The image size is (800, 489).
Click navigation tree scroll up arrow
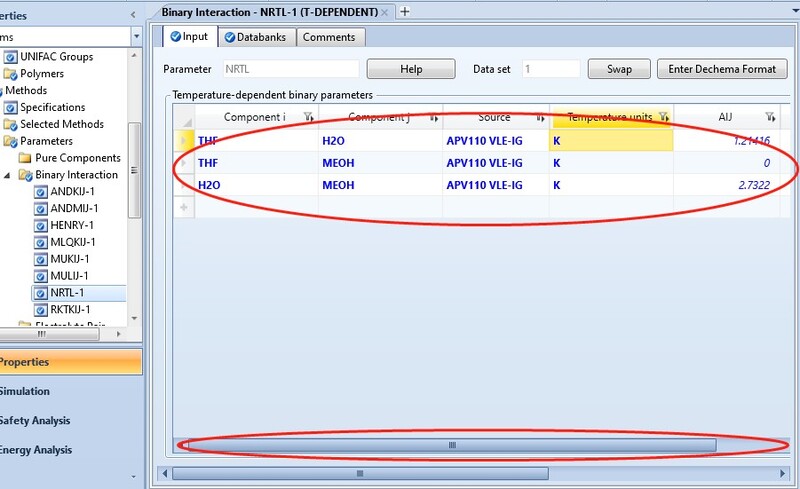(x=134, y=55)
